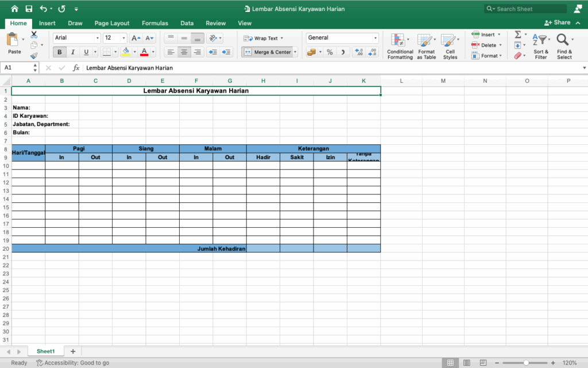
Task: Click the zoom slider handle
Action: (x=526, y=363)
